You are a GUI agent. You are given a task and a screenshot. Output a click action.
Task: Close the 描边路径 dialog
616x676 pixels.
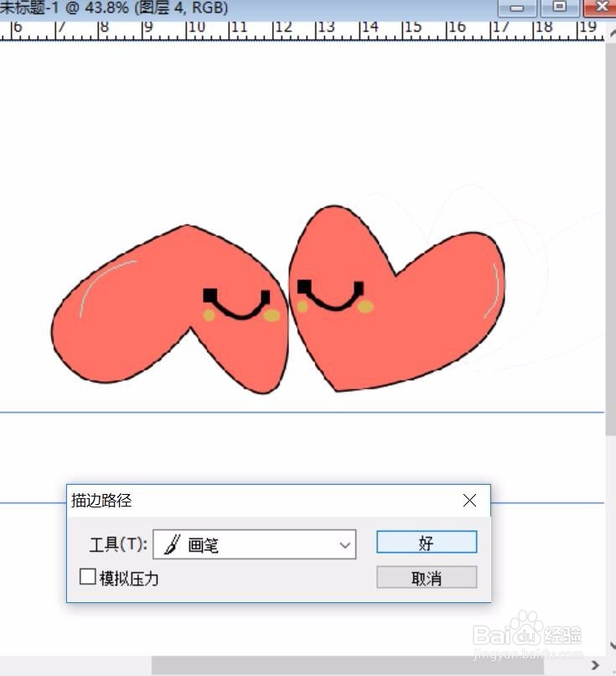coord(469,501)
